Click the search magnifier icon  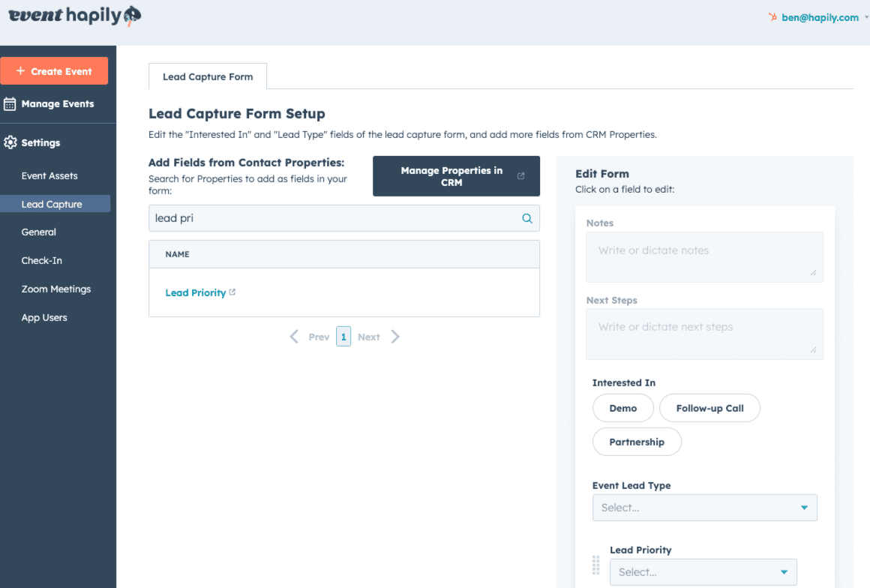point(527,218)
